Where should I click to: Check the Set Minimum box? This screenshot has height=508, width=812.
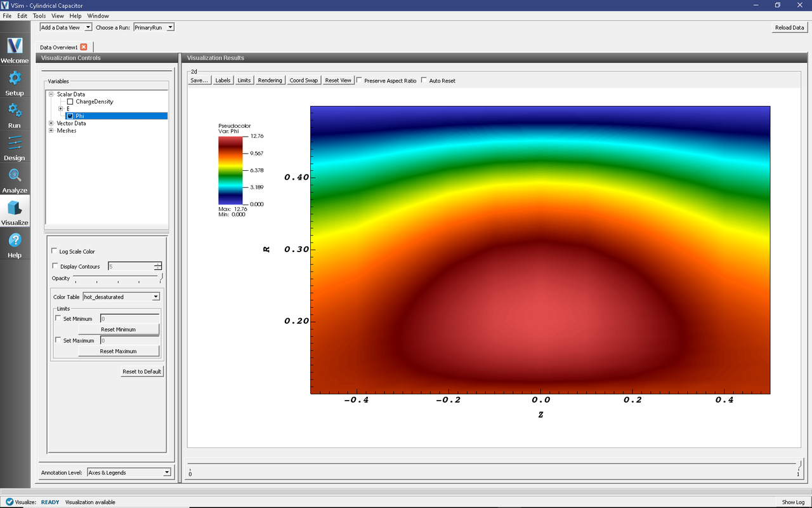click(58, 319)
